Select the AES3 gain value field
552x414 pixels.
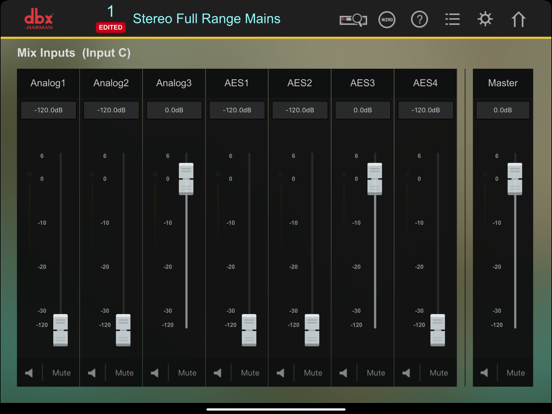pos(363,110)
